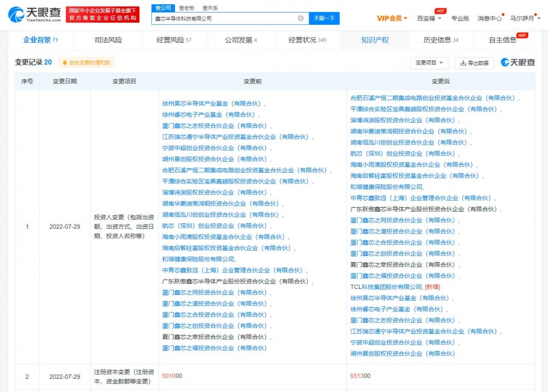Open the 历史信息 tab
This screenshot has height=392, width=548.
441,40
